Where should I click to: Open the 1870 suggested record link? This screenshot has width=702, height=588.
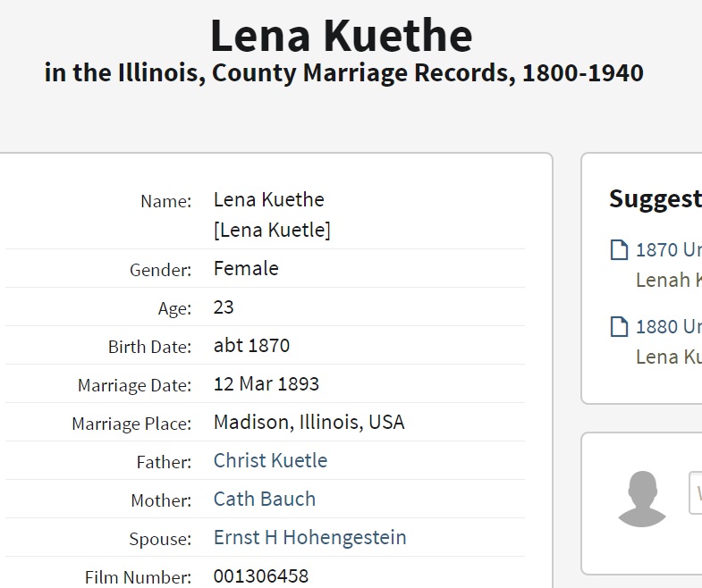pos(669,250)
